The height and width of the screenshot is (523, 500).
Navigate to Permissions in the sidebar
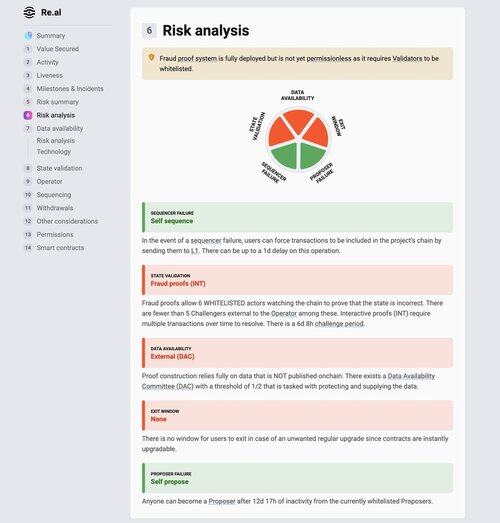(x=55, y=234)
